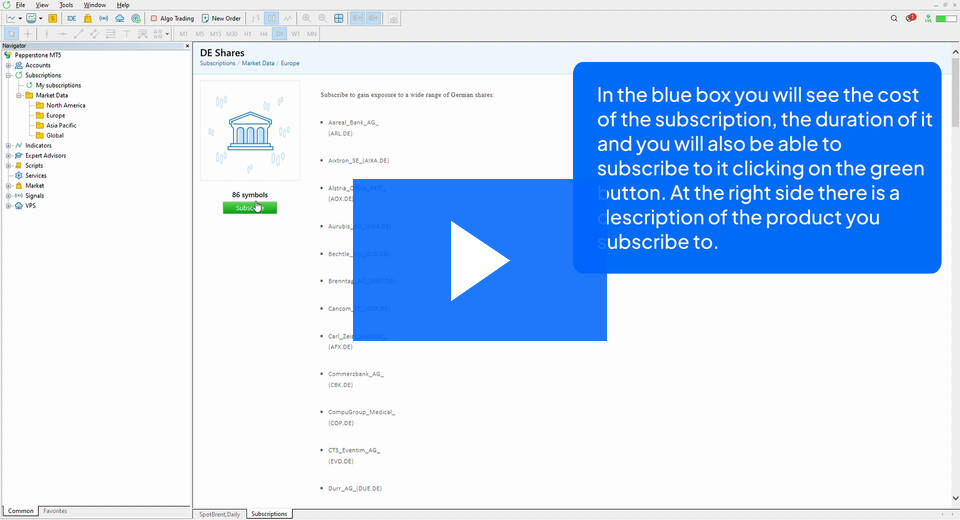Expand the Scripts tree node
Screen dimensions: 960x520
pyautogui.click(x=9, y=165)
